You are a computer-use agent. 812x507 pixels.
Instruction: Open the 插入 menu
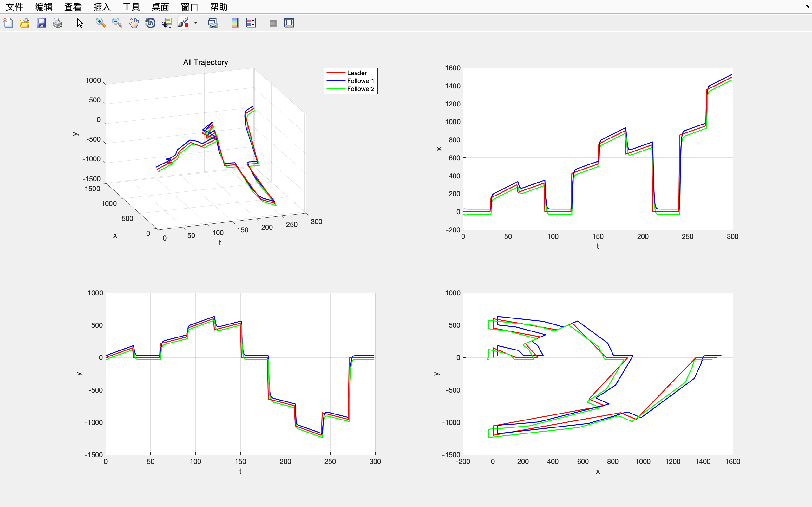(102, 7)
